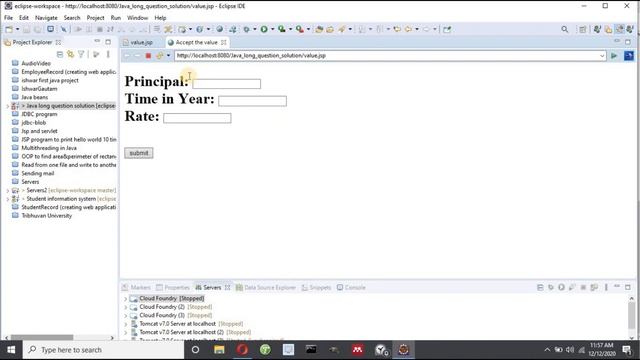Click the New wizard toolbar icon
Viewport: 640px width, 360px height.
[x=9, y=29]
